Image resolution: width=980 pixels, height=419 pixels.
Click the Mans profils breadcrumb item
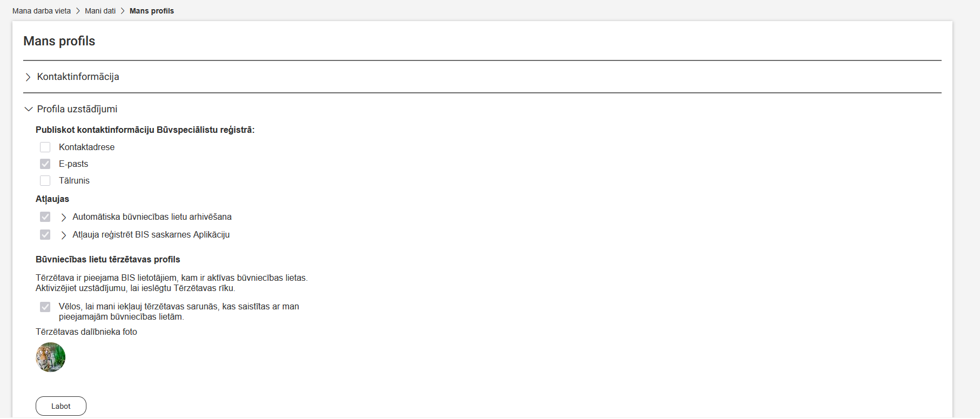[x=152, y=11]
